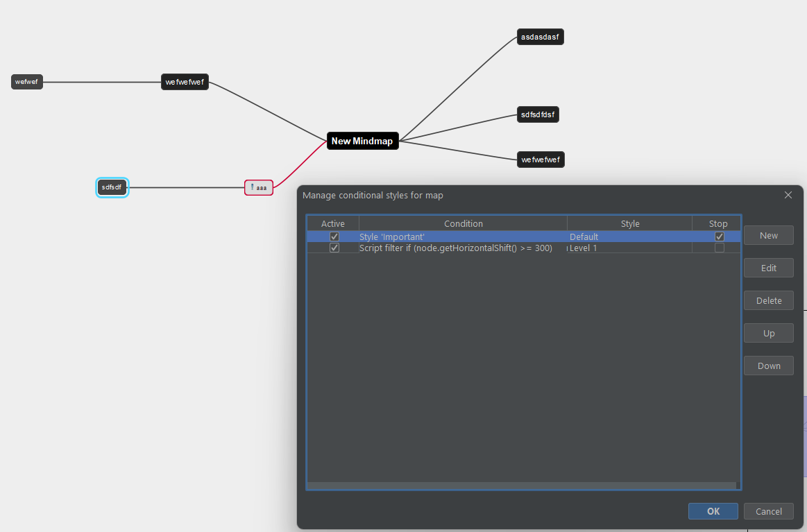
Task: Enable Stop checkbox for Script filter rule
Action: click(720, 248)
